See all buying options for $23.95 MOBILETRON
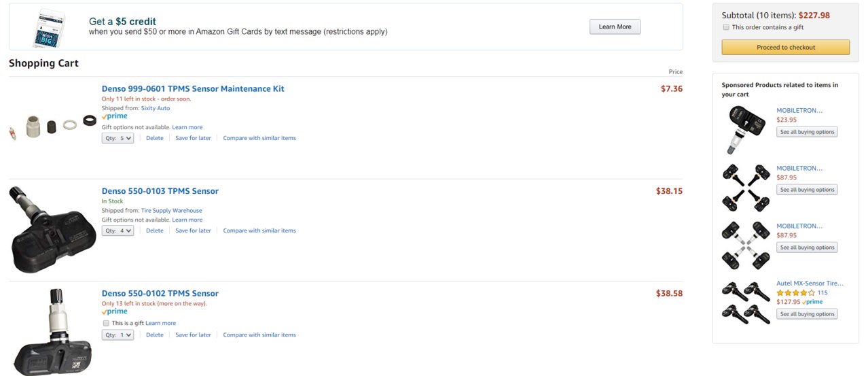 pyautogui.click(x=807, y=132)
